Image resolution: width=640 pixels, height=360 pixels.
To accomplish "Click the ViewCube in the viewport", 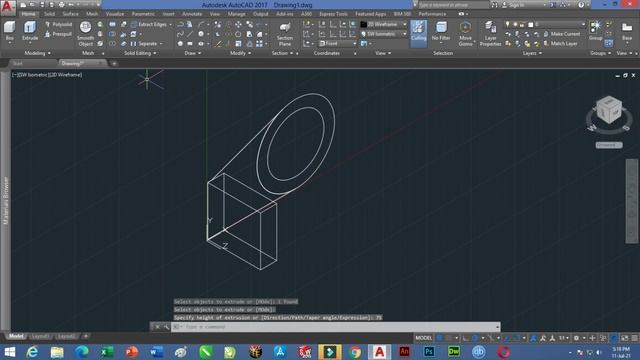I will pos(609,110).
